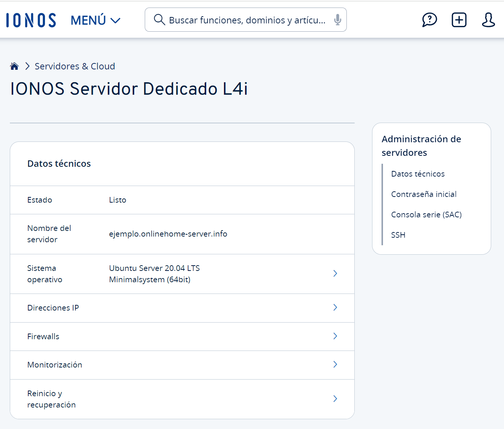The width and height of the screenshot is (504, 429).
Task: Click the Nombre del servidor label
Action: point(49,234)
